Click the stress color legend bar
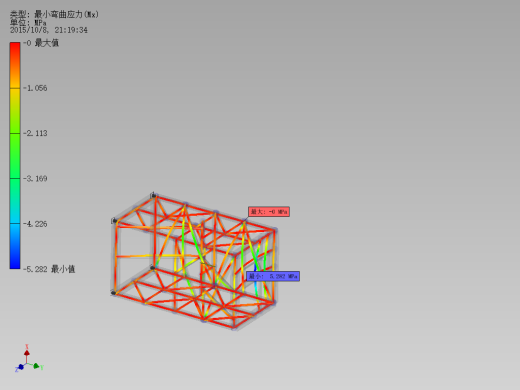Image resolution: width=520 pixels, height=390 pixels. 15,155
